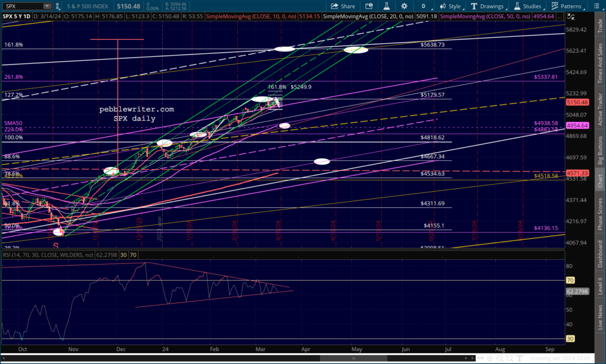
Task: Select the SPX 5 Y 1D chart label
Action: [17, 16]
